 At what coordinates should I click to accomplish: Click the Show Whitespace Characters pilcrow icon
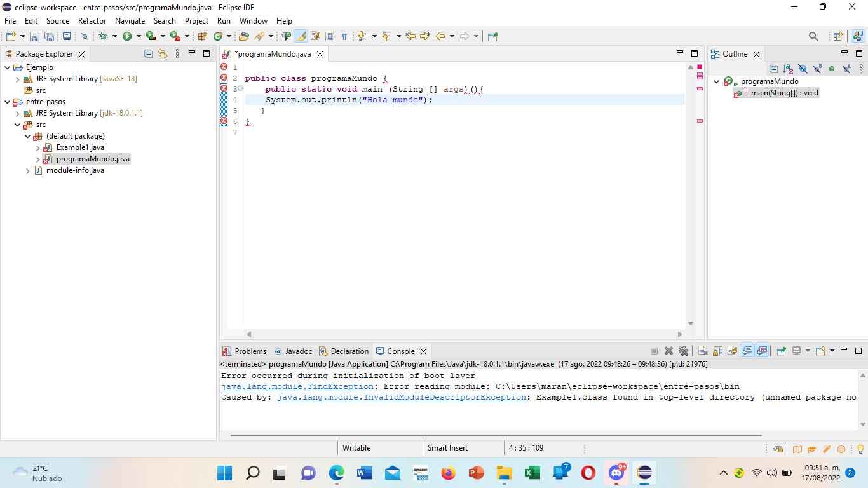(x=344, y=36)
